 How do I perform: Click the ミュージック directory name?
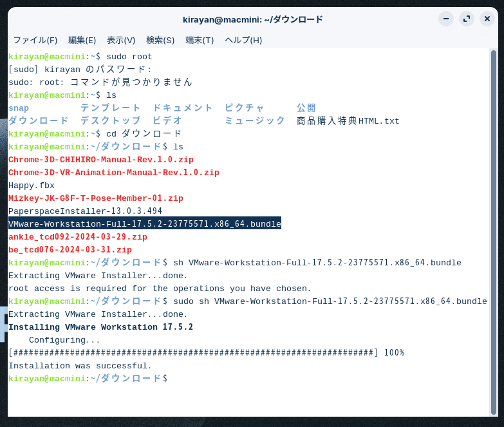tap(254, 121)
